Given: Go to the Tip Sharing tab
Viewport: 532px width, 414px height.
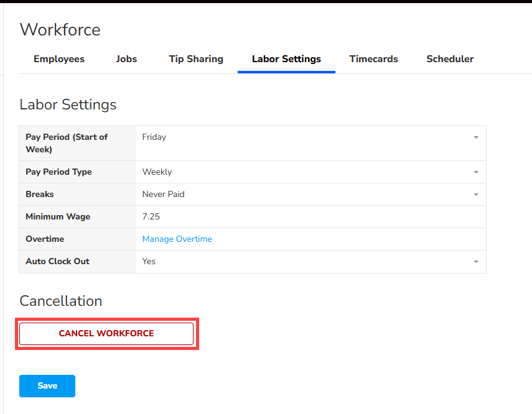Looking at the screenshot, I should [x=196, y=59].
